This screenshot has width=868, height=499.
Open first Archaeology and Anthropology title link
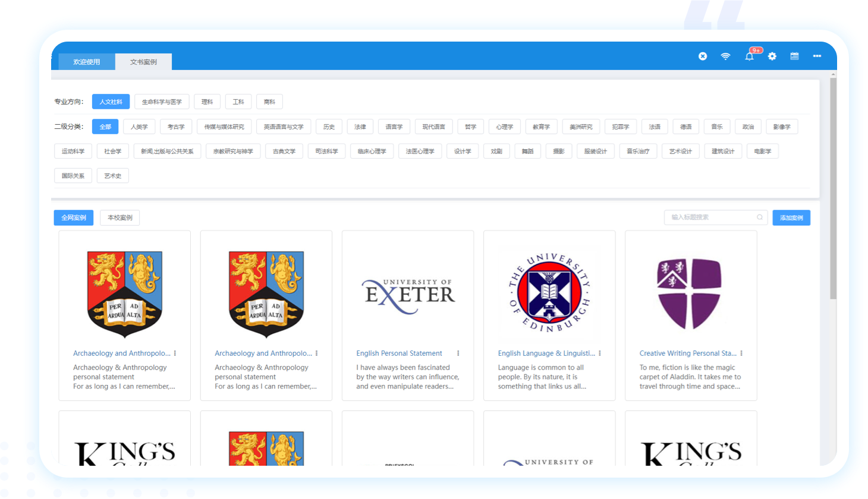tap(122, 353)
